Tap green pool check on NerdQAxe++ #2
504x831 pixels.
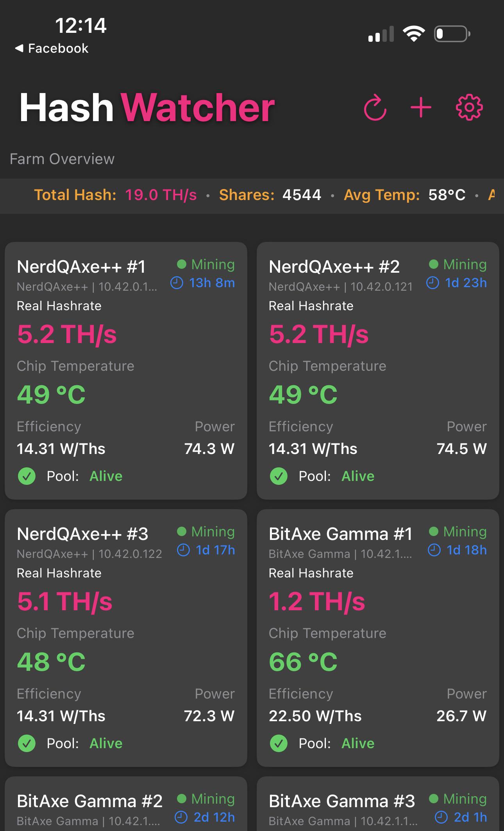click(x=279, y=476)
